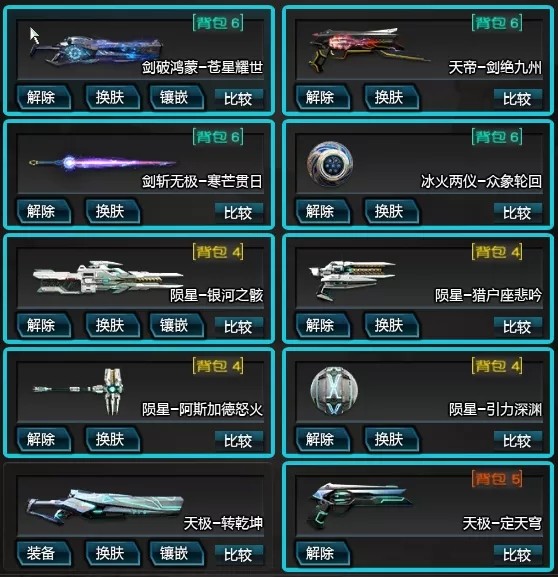Click 换肤 for 陨星-引力深渊
The height and width of the screenshot is (577, 558).
click(x=392, y=439)
